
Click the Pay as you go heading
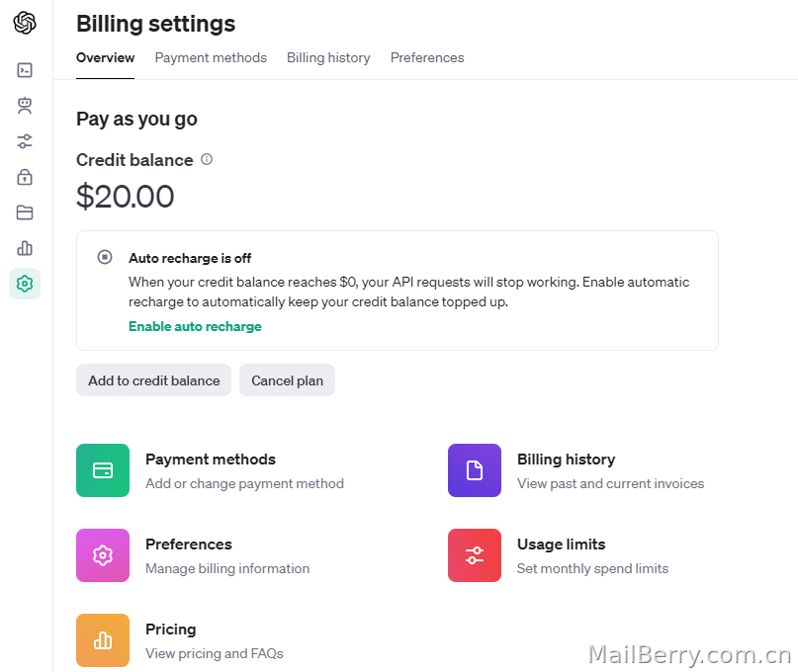coord(136,119)
